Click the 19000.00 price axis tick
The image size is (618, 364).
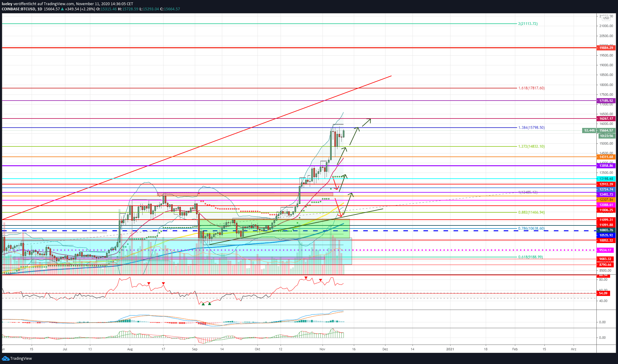click(606, 65)
